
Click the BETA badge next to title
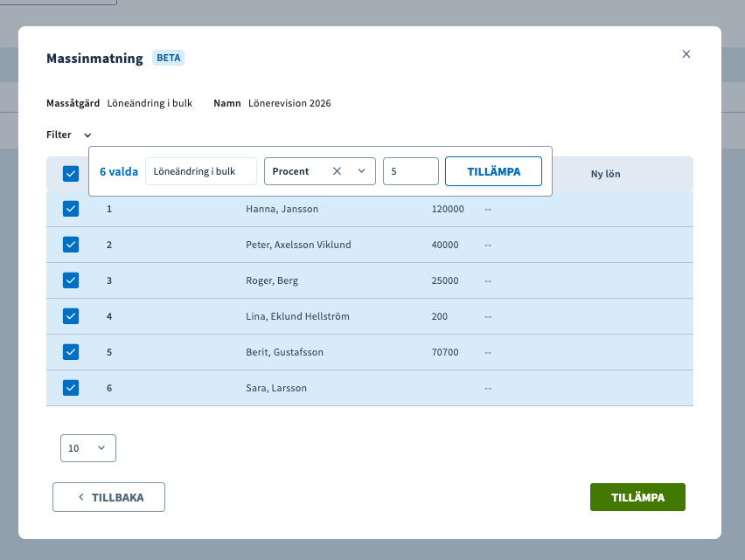click(x=169, y=59)
